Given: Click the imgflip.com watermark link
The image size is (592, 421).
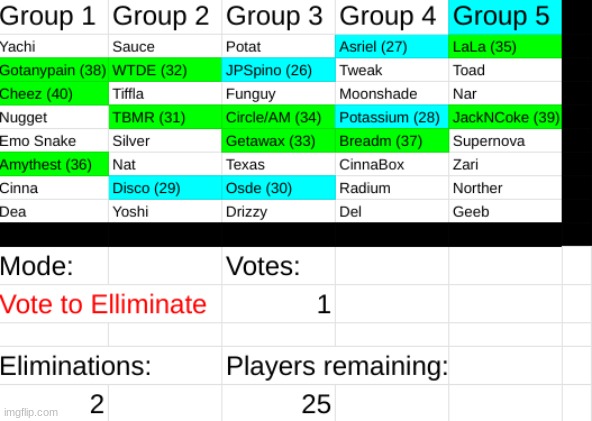Looking at the screenshot, I should pyautogui.click(x=31, y=412).
